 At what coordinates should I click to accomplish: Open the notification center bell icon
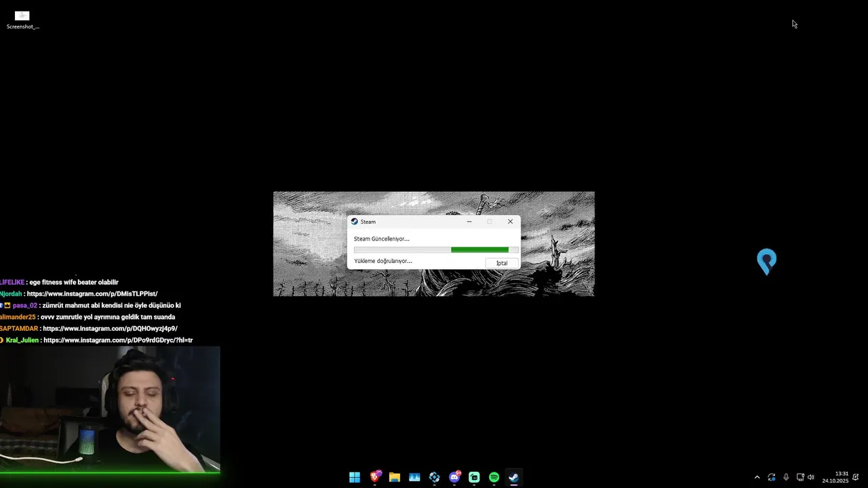click(856, 477)
